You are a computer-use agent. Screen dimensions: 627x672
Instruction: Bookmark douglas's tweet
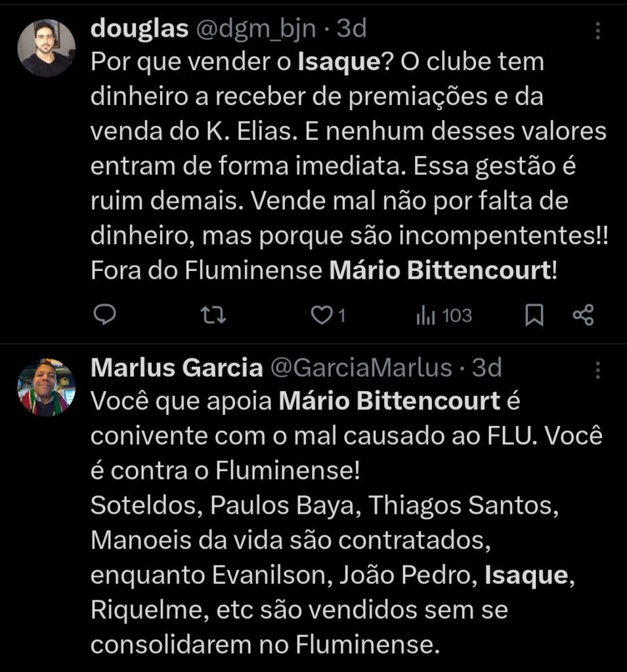tap(534, 316)
